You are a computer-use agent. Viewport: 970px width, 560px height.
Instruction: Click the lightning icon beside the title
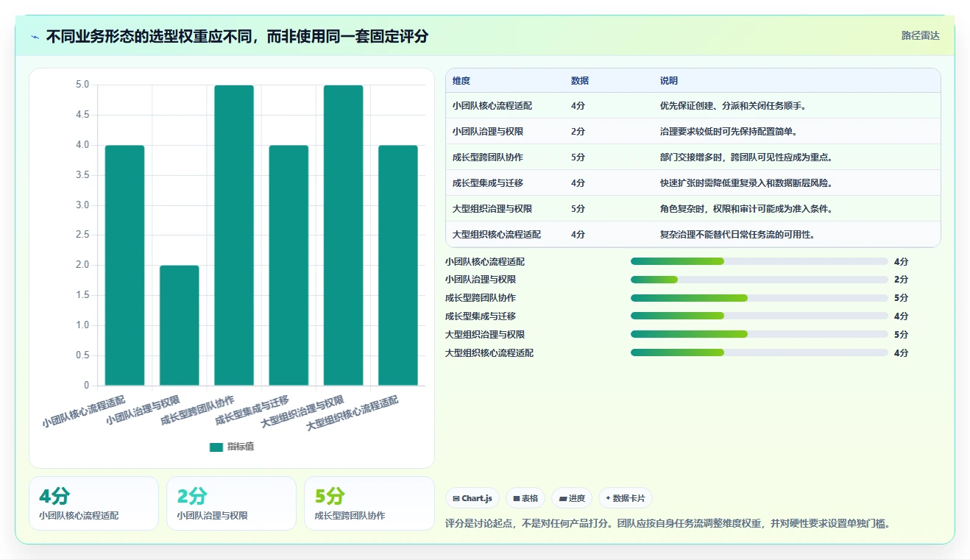(35, 37)
